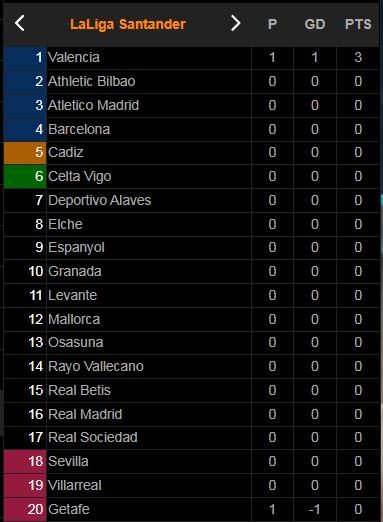Select the PTS column header
Image resolution: width=383 pixels, height=522 pixels.
click(x=358, y=24)
